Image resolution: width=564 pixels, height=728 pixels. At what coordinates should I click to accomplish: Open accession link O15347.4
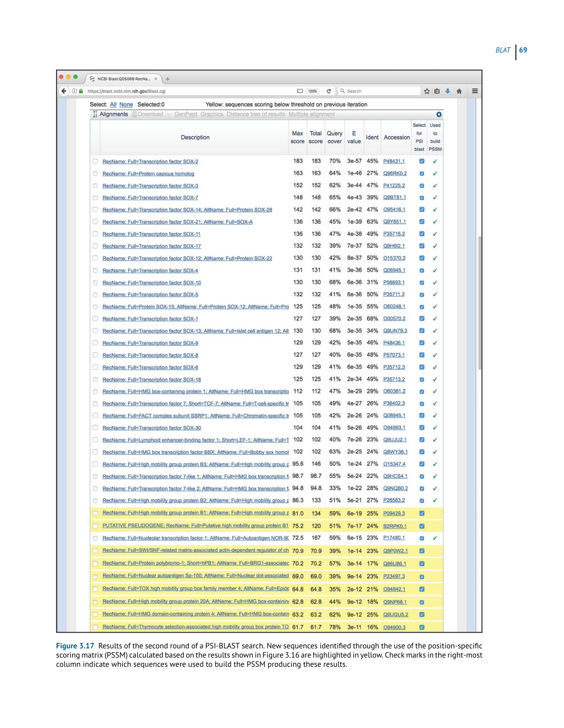tap(395, 464)
